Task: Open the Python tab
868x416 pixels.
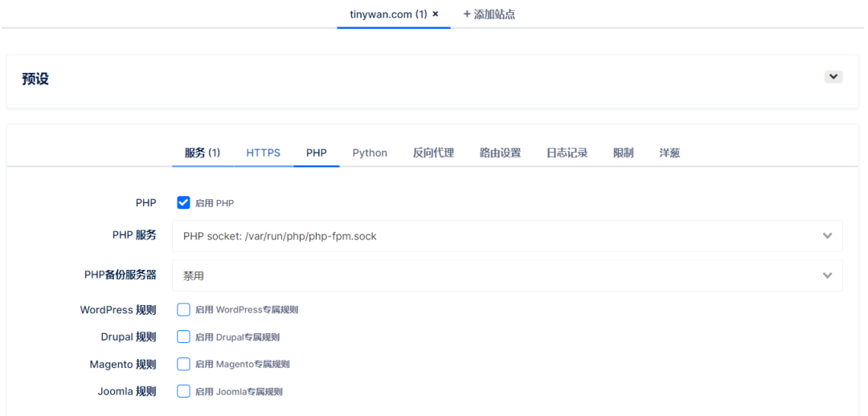Action: 370,153
